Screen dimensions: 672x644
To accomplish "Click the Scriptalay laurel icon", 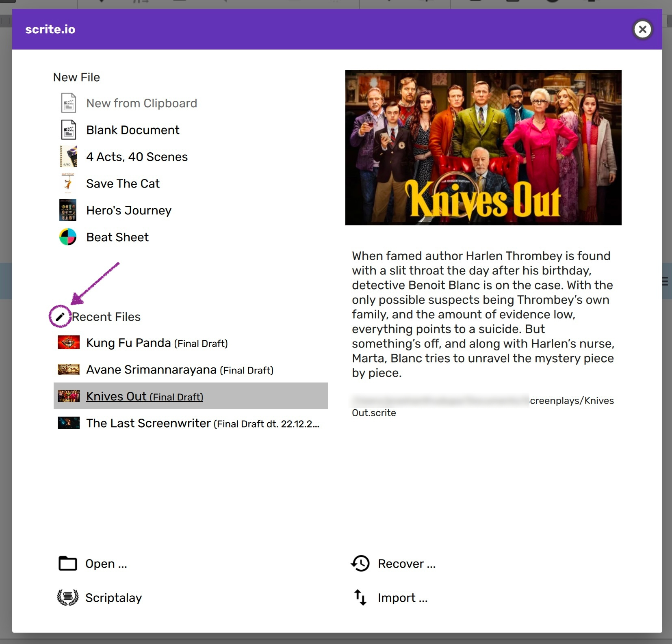I will (x=67, y=598).
